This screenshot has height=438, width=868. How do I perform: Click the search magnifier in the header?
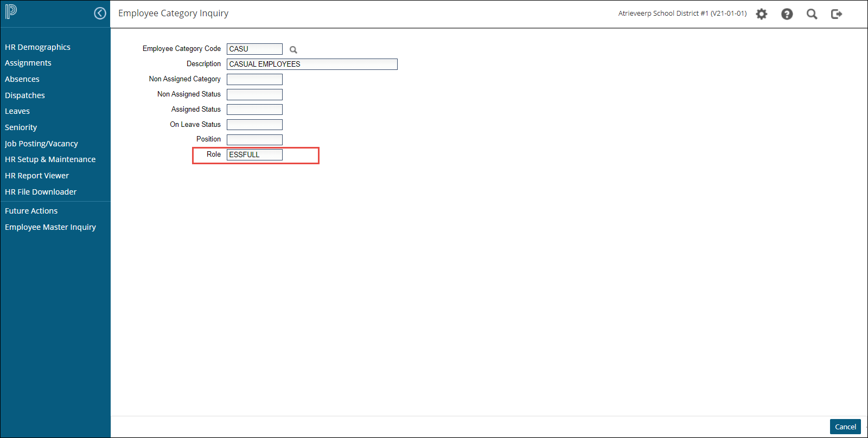point(812,14)
